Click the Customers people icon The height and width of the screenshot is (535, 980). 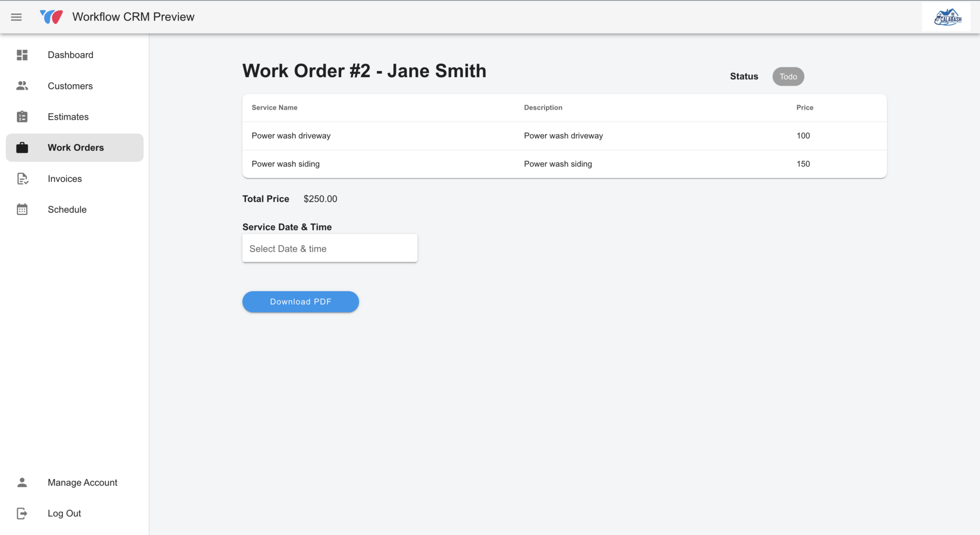pos(22,86)
